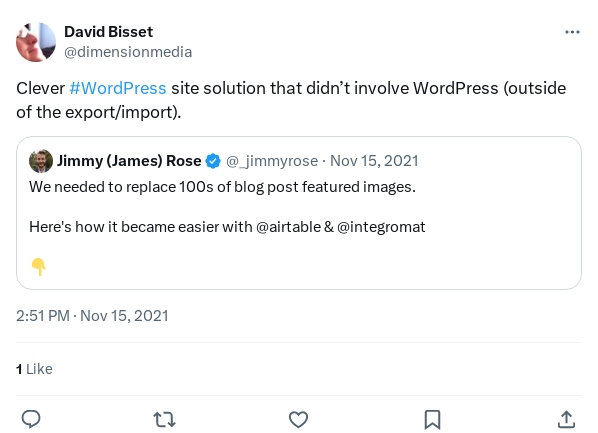Open the @_jimmyrose handle
The width and height of the screenshot is (598, 433).
(272, 161)
